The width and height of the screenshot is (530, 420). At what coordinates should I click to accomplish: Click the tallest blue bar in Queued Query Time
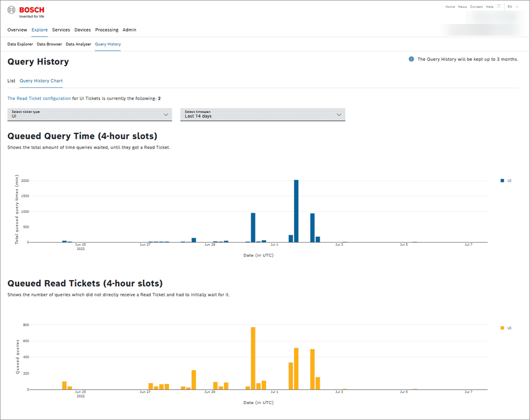296,211
